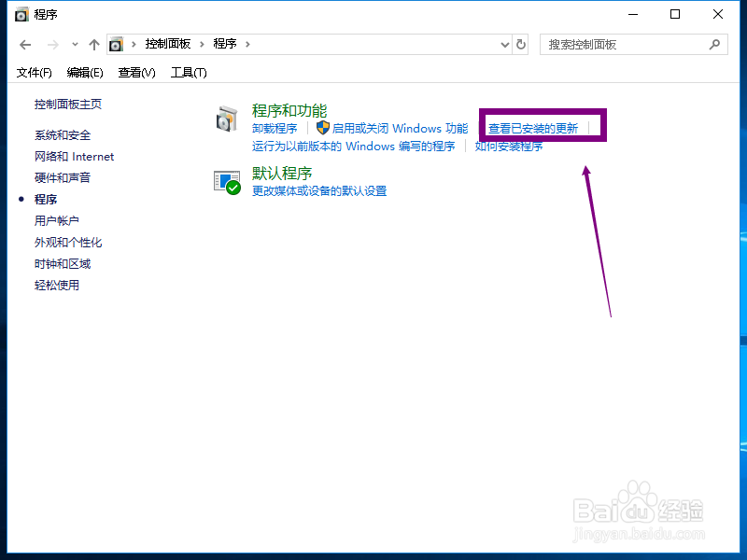Click the search magnifier icon

pos(715,44)
